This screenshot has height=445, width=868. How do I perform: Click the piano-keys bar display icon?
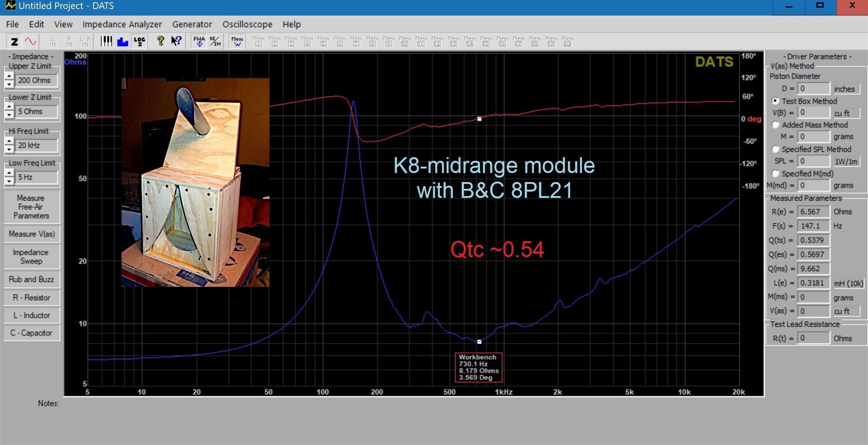point(106,42)
